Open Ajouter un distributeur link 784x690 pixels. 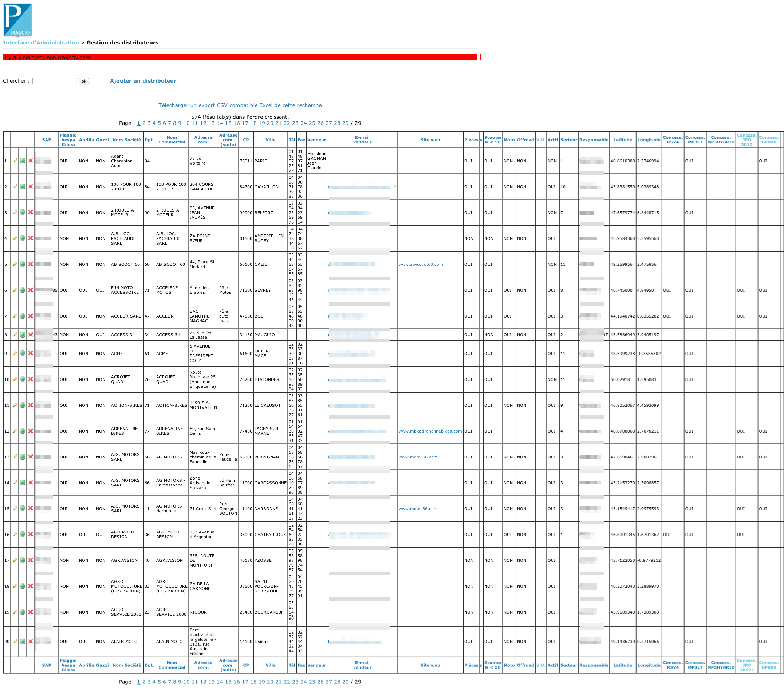coord(143,81)
